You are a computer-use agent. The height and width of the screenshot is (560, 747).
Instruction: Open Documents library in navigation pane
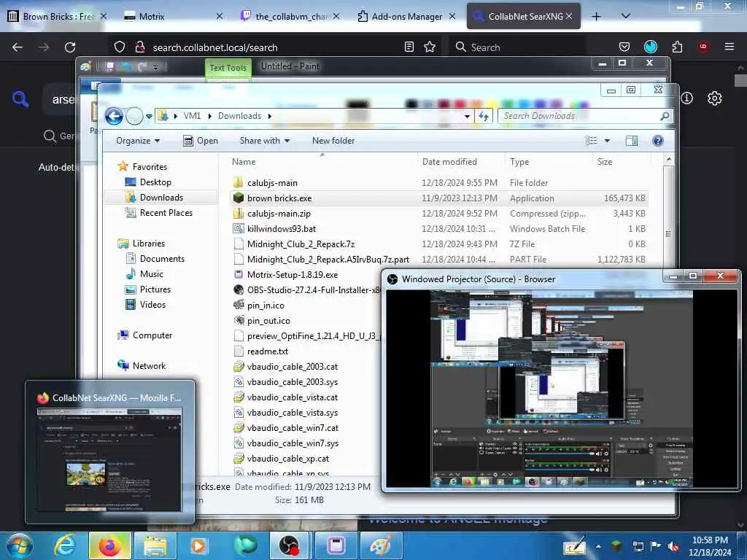click(x=155, y=259)
